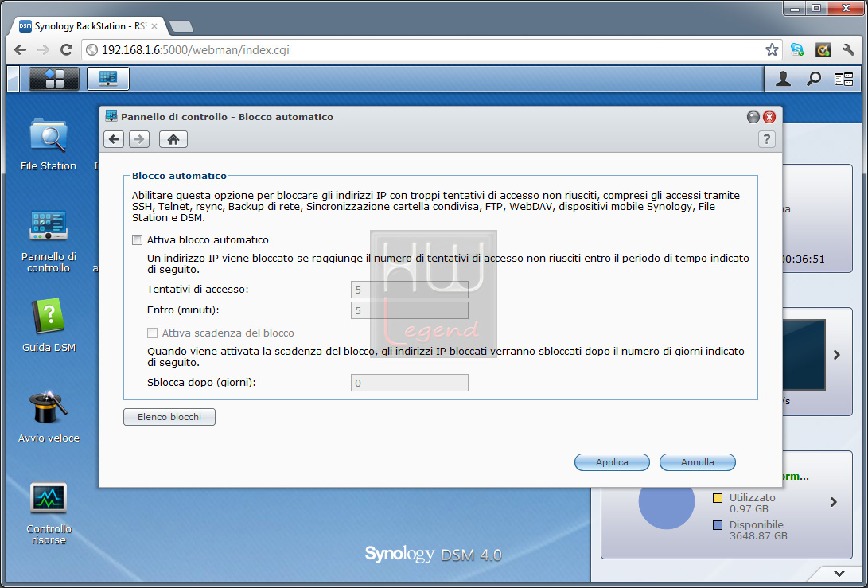Click the Utilizzato yellow legend swatch
The width and height of the screenshot is (868, 588).
pyautogui.click(x=718, y=498)
